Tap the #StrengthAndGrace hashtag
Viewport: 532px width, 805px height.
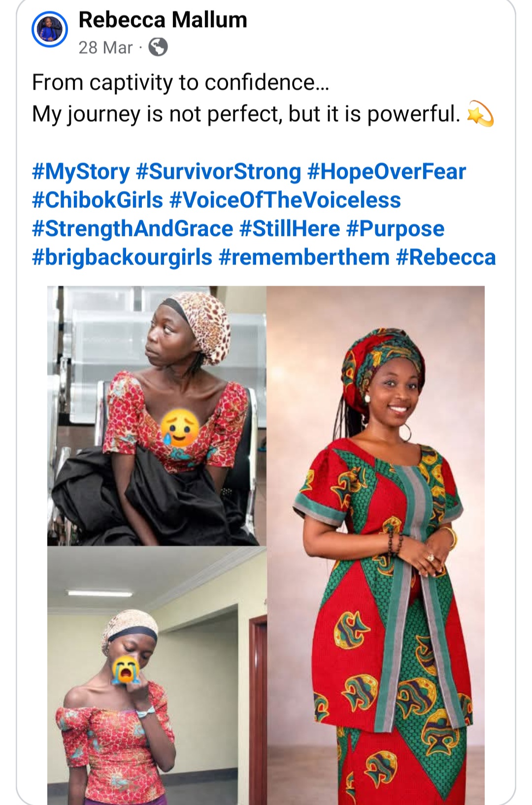click(x=133, y=229)
